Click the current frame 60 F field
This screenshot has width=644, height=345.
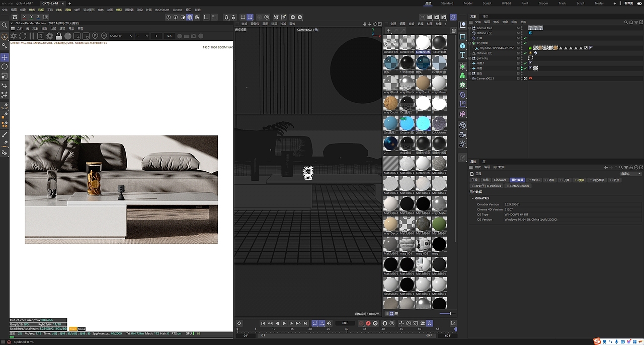pos(345,323)
